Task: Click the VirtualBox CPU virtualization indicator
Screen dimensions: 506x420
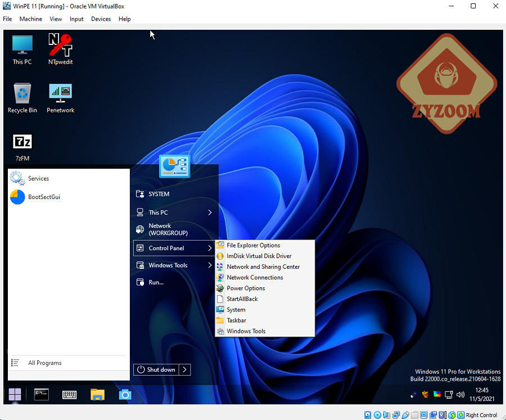Action: click(x=443, y=415)
